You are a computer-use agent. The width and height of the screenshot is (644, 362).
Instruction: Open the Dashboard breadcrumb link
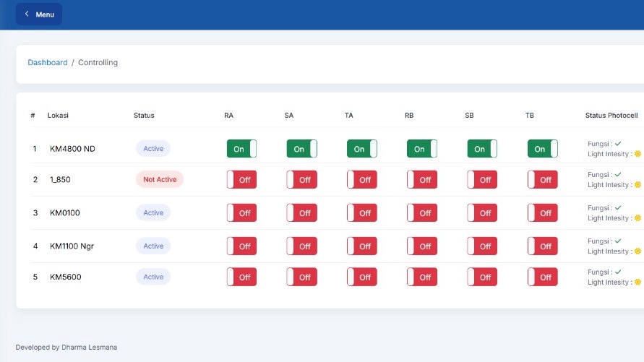pos(48,63)
